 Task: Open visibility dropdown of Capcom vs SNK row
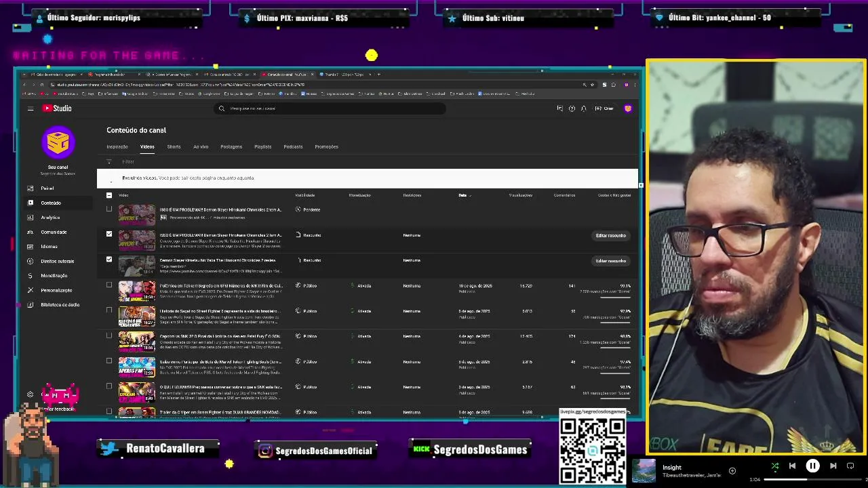pyautogui.click(x=307, y=336)
